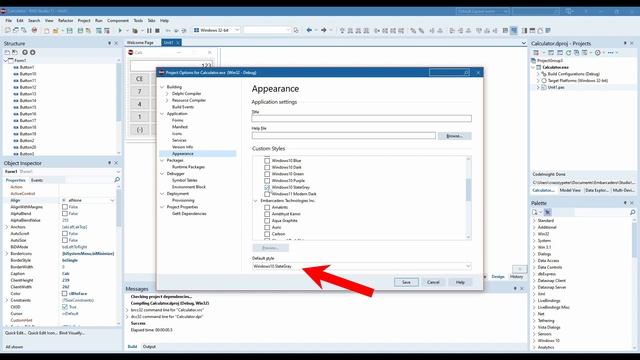Image resolution: width=640 pixels, height=360 pixels.
Task: Click the Pause button in the toolbar
Action: click(x=149, y=30)
